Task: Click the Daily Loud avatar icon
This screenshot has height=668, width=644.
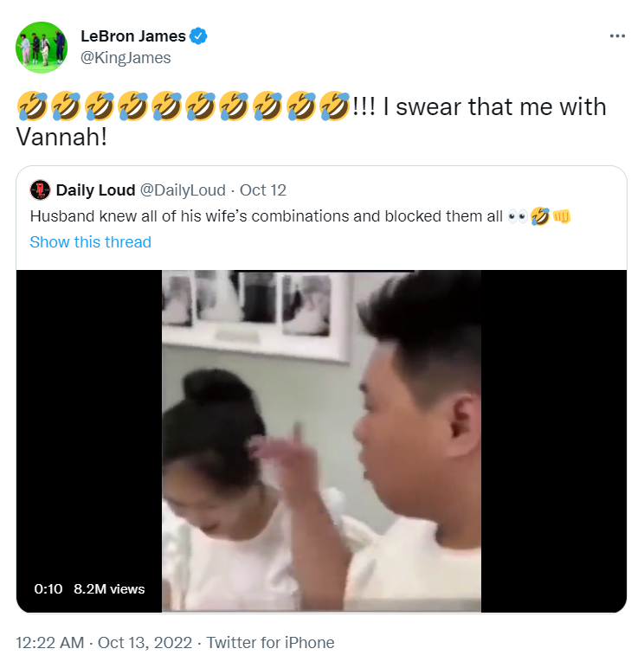Action: (40, 190)
